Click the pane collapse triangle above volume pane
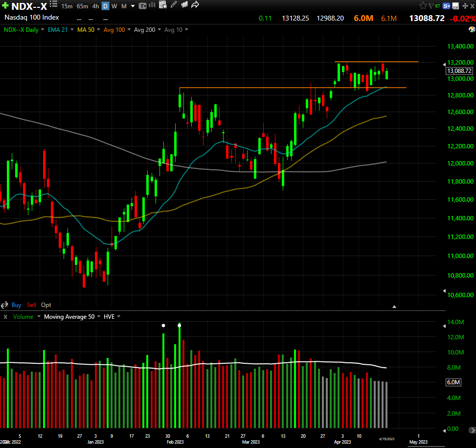This screenshot has width=476, height=448. tap(394, 307)
